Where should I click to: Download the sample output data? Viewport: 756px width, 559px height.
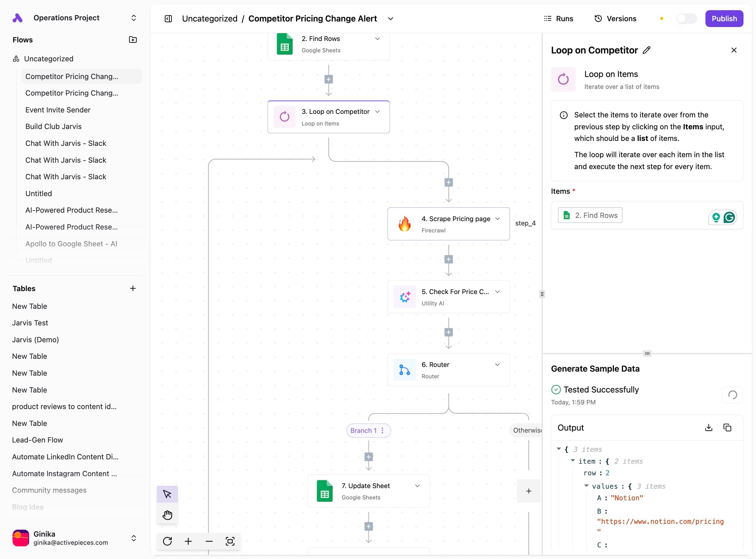point(709,428)
